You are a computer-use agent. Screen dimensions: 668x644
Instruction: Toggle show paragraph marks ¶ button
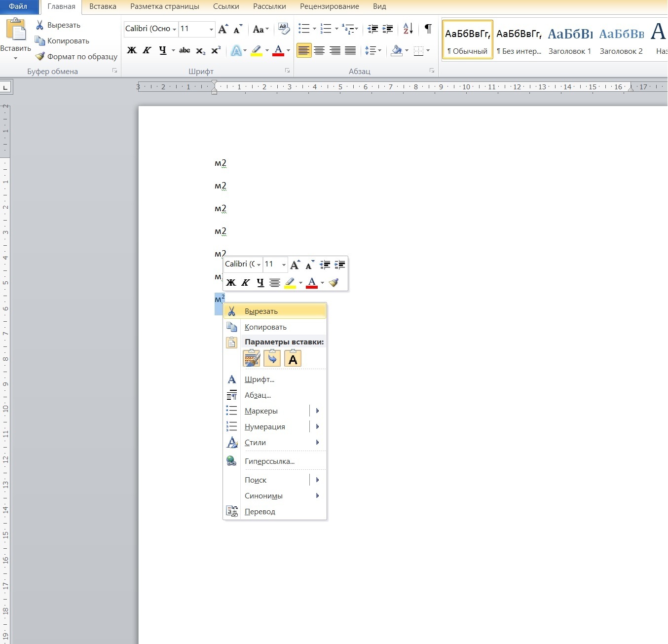pos(428,29)
